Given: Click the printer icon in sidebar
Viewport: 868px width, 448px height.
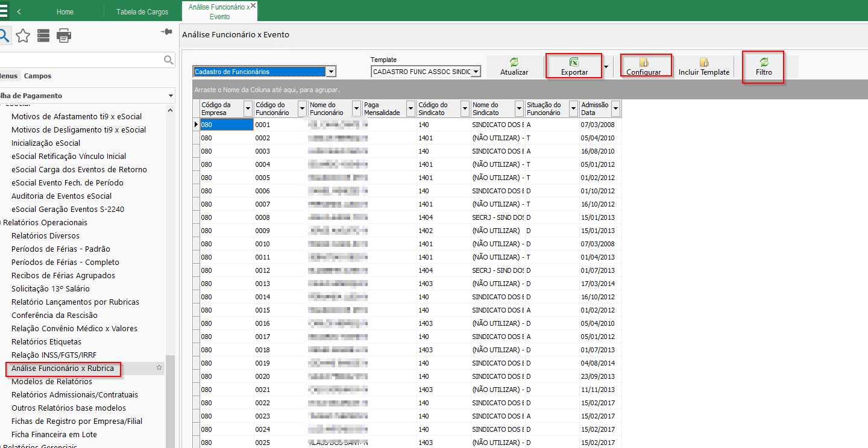Looking at the screenshot, I should [64, 36].
